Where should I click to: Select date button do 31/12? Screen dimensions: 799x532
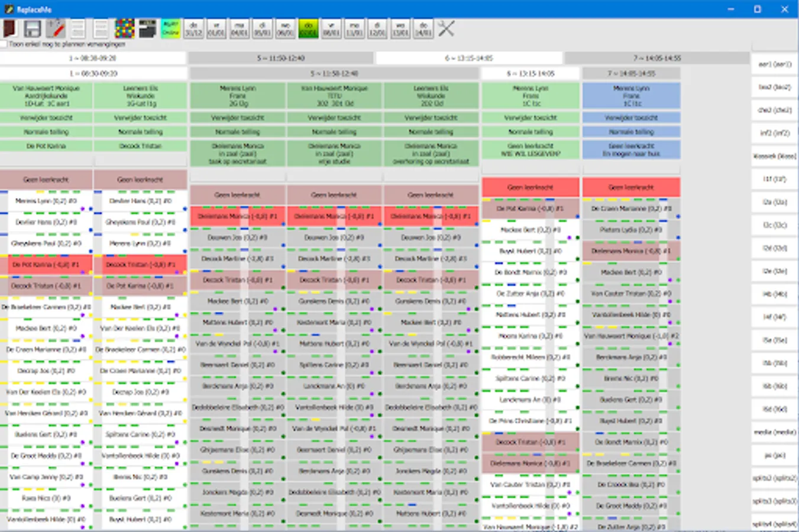[x=193, y=28]
